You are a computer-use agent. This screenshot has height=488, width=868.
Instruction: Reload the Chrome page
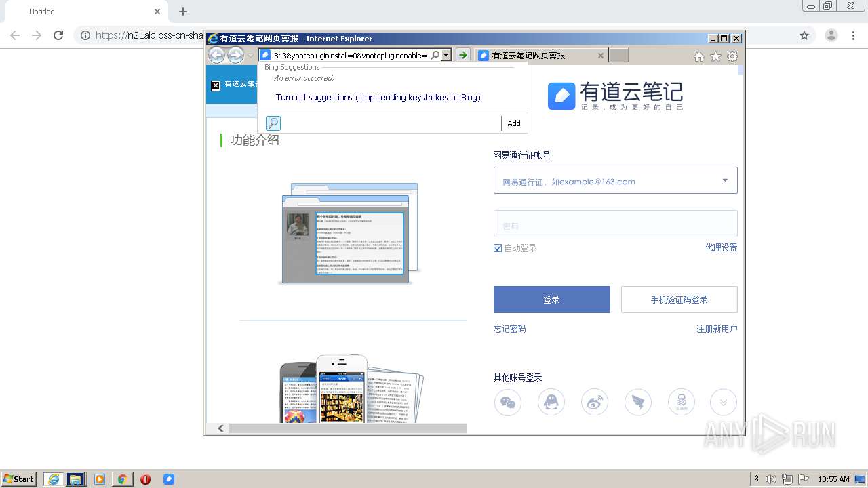[x=58, y=35]
